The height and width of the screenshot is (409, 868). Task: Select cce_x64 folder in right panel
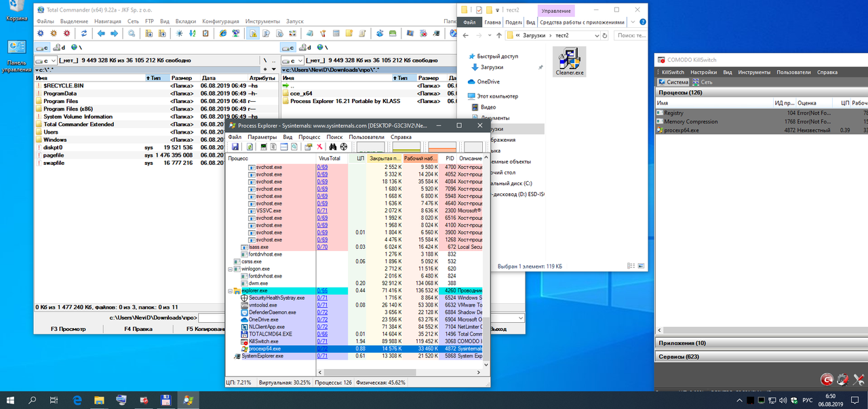click(x=301, y=94)
